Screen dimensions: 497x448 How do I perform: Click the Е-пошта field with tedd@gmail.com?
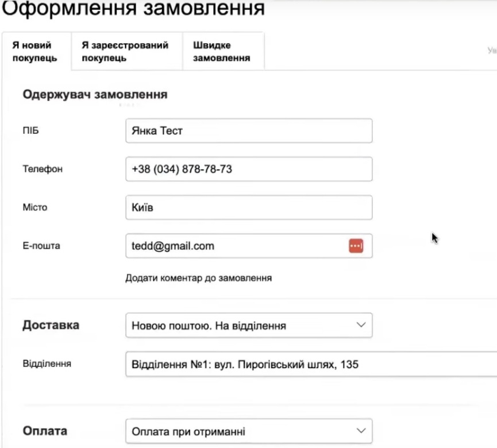point(236,246)
